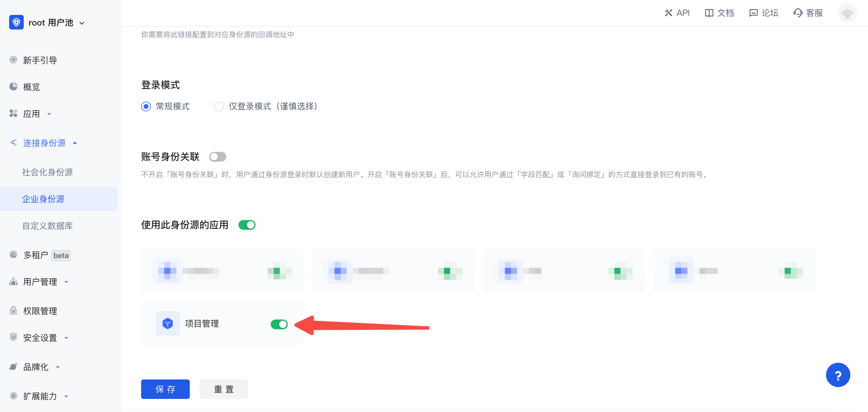Viewport: 868px width, 412px height.
Task: Go to 自定义数据库 menu entry
Action: pos(47,225)
